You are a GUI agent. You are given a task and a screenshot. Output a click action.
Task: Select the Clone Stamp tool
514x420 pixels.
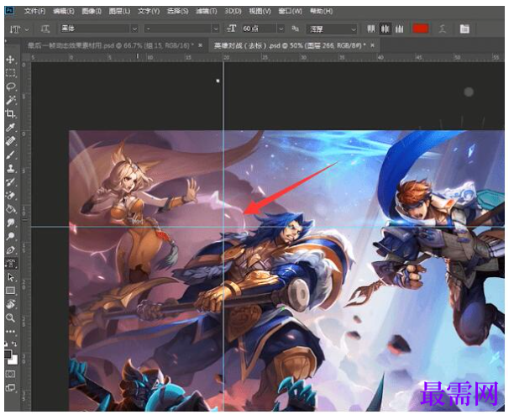click(10, 168)
